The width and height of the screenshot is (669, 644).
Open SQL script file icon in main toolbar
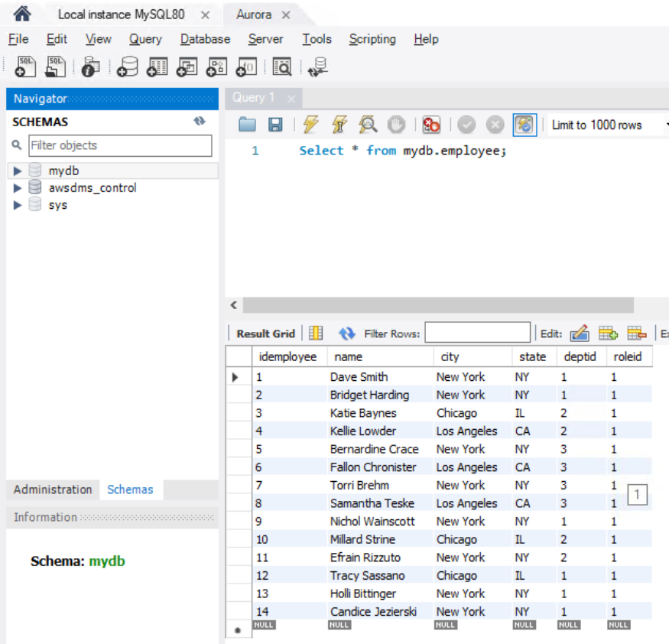55,67
